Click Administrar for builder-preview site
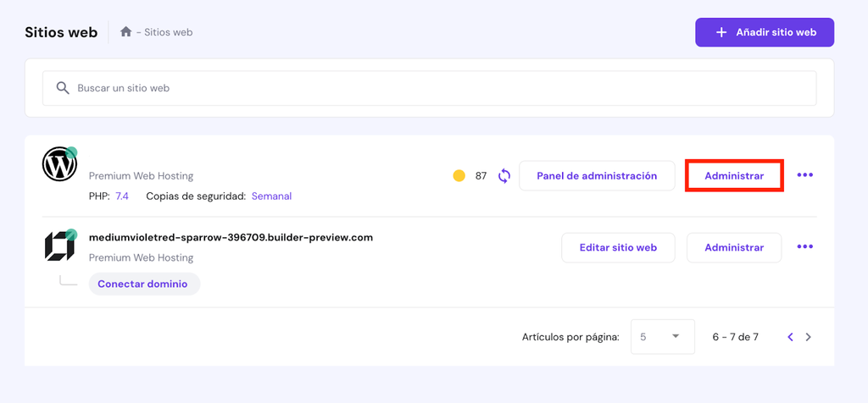The height and width of the screenshot is (403, 868). tap(734, 248)
